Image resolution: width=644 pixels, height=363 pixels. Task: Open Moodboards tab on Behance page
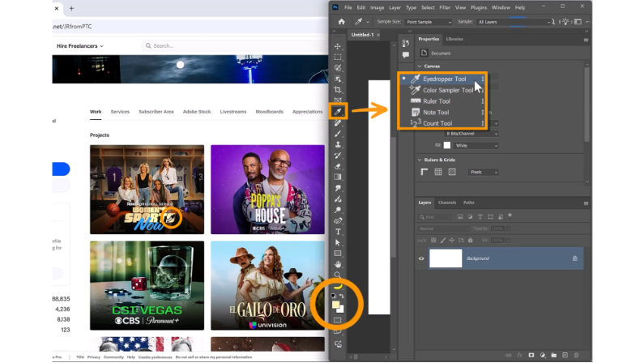[x=270, y=112]
